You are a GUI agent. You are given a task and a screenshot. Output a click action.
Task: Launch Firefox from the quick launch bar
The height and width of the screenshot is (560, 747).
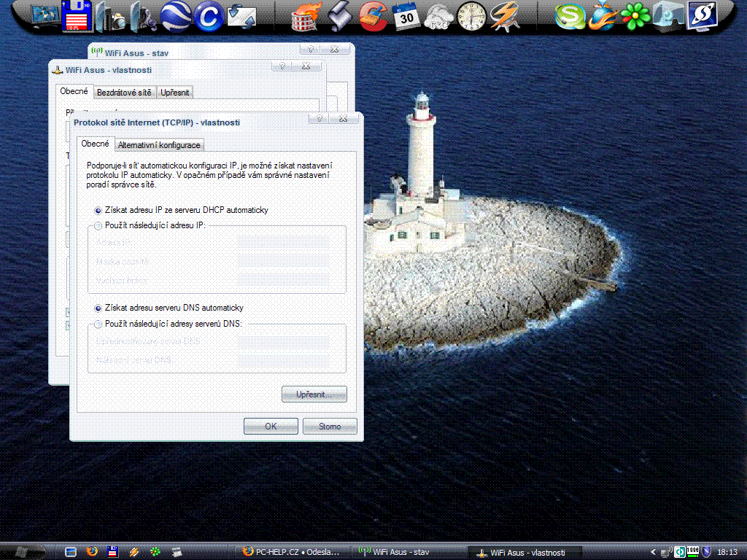point(92,552)
